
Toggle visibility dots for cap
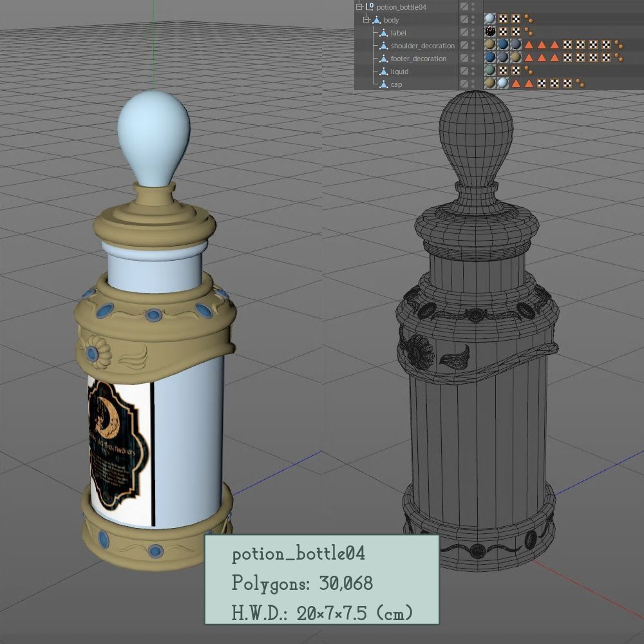[x=473, y=84]
